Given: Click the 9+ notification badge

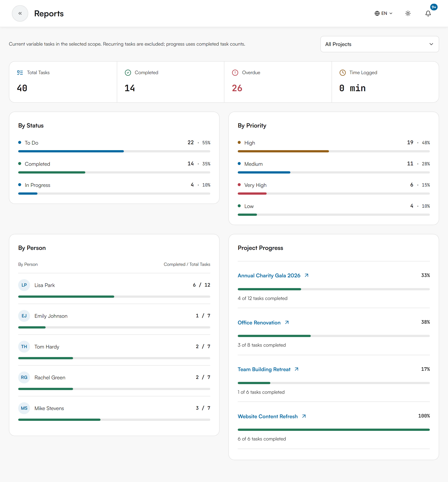Looking at the screenshot, I should click(434, 7).
